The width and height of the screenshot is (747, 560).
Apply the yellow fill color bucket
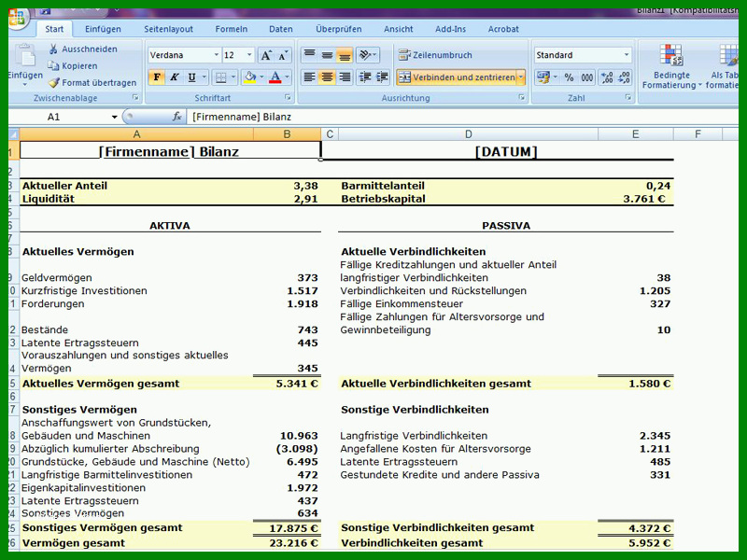[249, 77]
